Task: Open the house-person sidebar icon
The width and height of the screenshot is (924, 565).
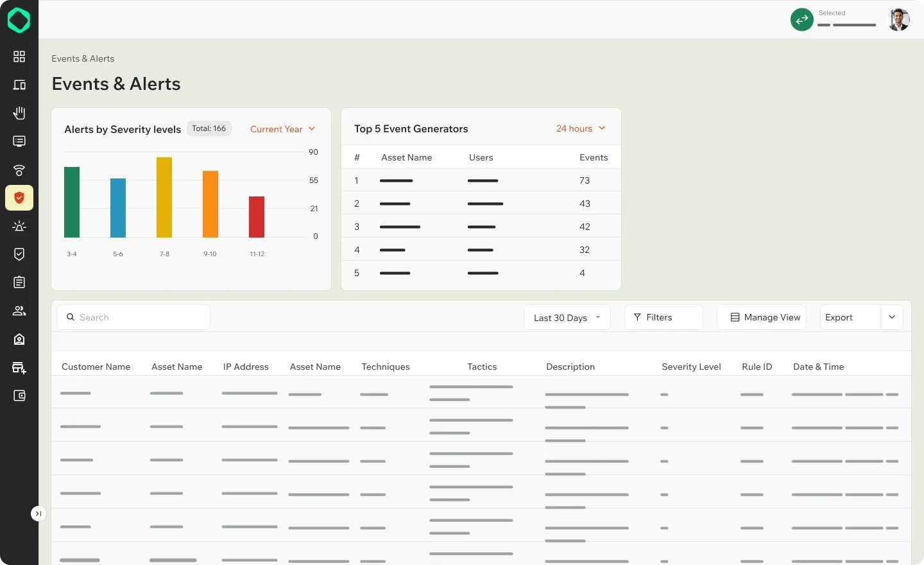Action: click(x=19, y=339)
